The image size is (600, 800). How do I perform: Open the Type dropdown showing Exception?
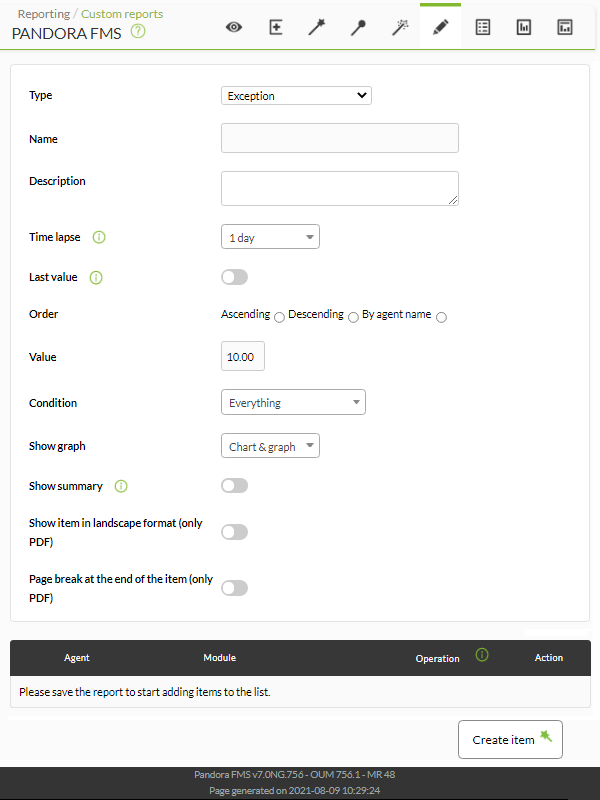coord(296,95)
